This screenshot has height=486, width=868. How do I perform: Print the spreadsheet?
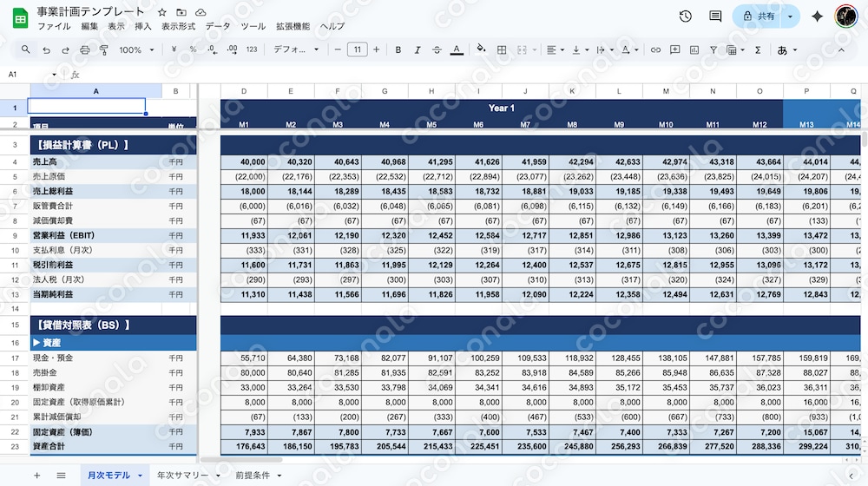85,49
